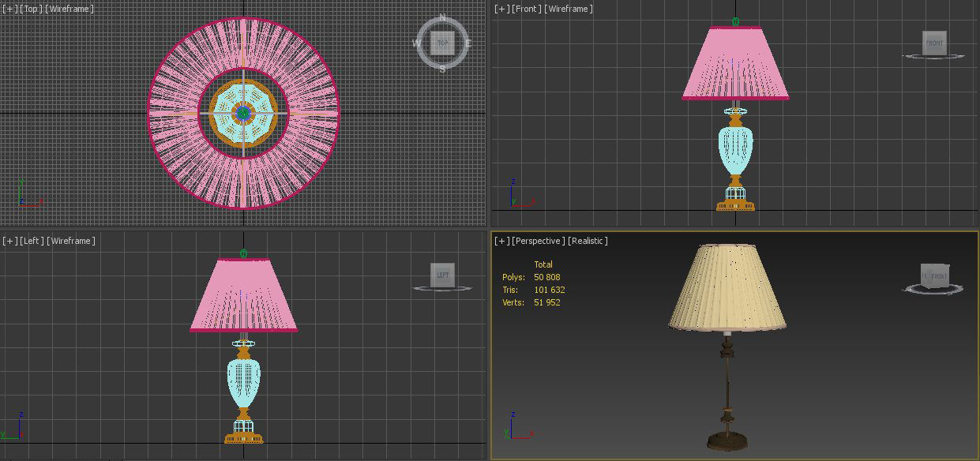Select the orange lamp base in Front viewport

pos(735,205)
